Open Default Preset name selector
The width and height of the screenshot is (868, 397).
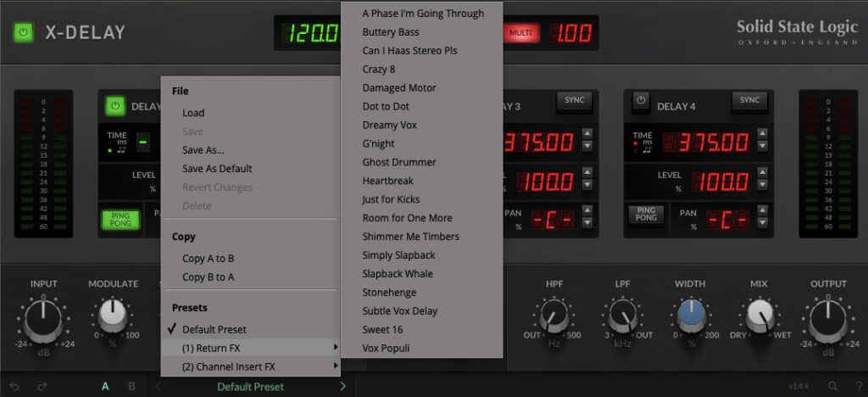[250, 387]
